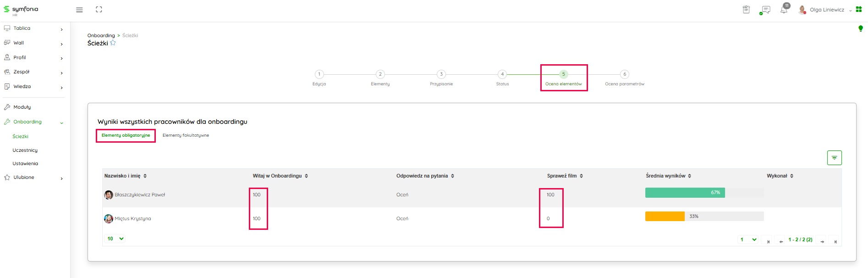Open the clipboard tasks icon
Image resolution: width=868 pixels, height=278 pixels.
746,10
